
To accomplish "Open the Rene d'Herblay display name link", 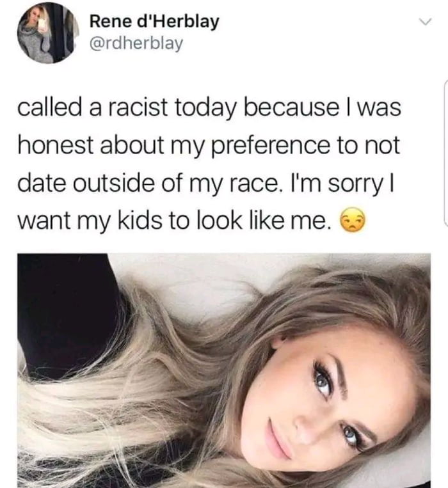I will [x=154, y=22].
